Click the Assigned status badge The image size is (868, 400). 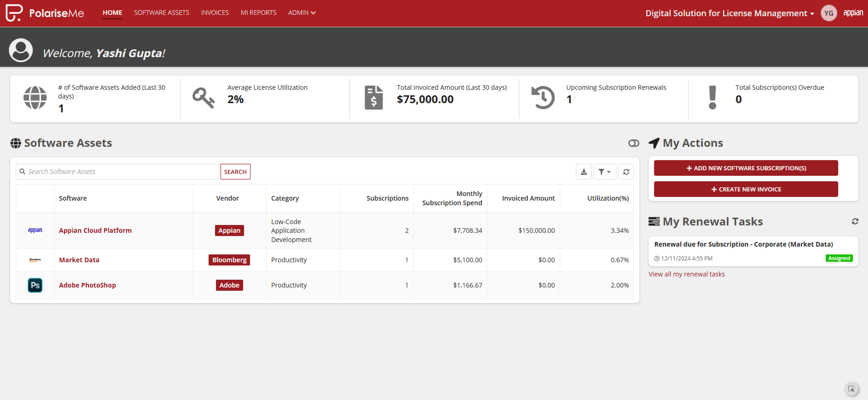(x=839, y=258)
